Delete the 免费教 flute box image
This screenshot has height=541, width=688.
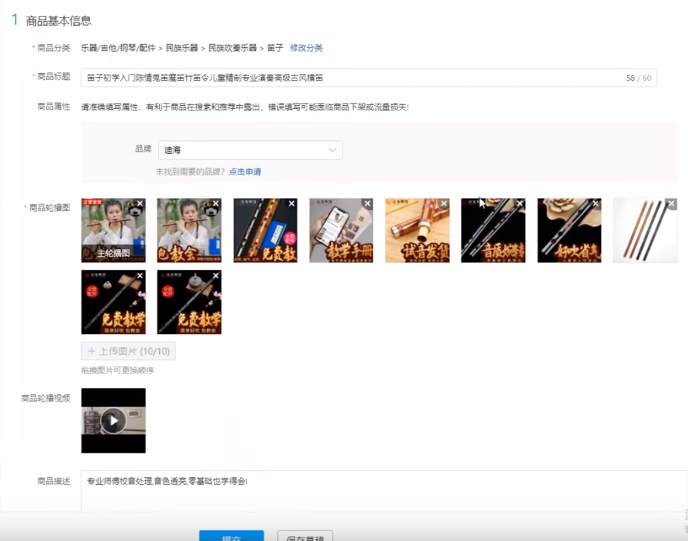(x=292, y=204)
